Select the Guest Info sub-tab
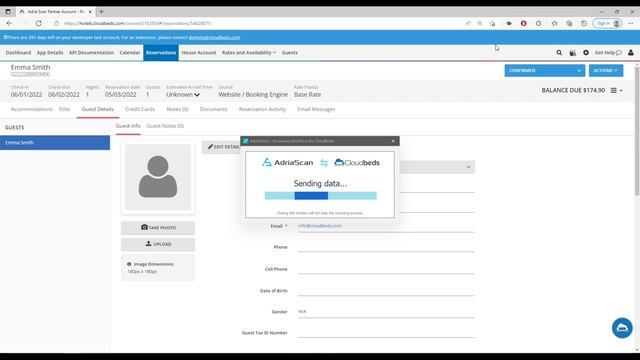Viewport: 640px width, 360px height. tap(128, 126)
